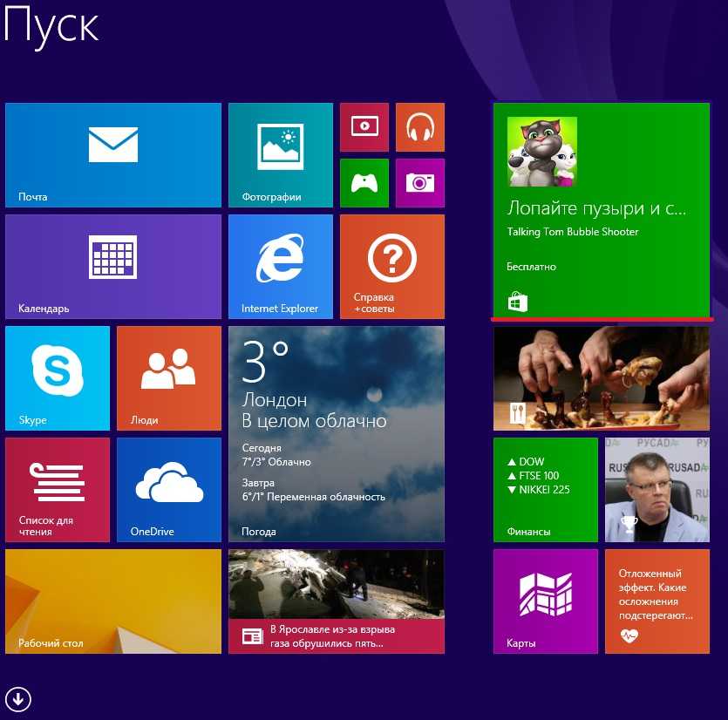Click the small Video tile
Image resolution: width=728 pixels, height=720 pixels.
pos(364,126)
